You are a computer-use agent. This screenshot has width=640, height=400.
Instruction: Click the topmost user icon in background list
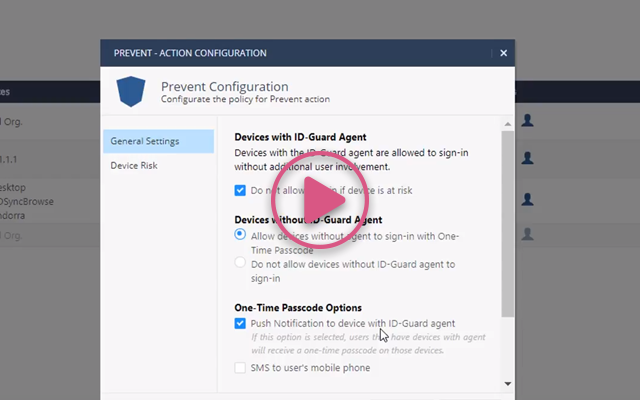click(527, 120)
